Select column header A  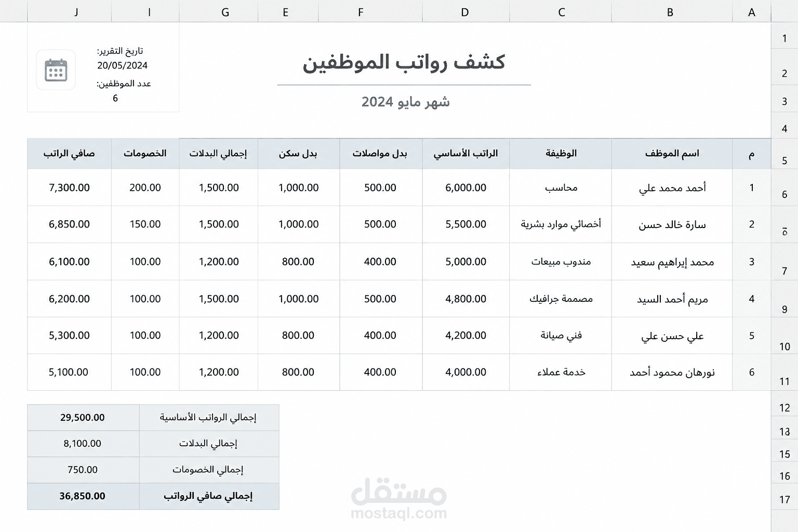click(751, 11)
